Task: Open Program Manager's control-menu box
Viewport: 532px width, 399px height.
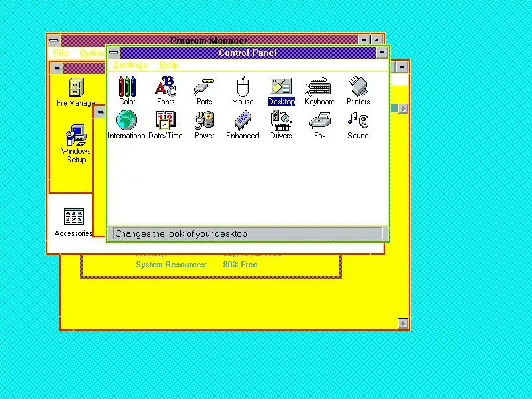Action: pos(54,40)
